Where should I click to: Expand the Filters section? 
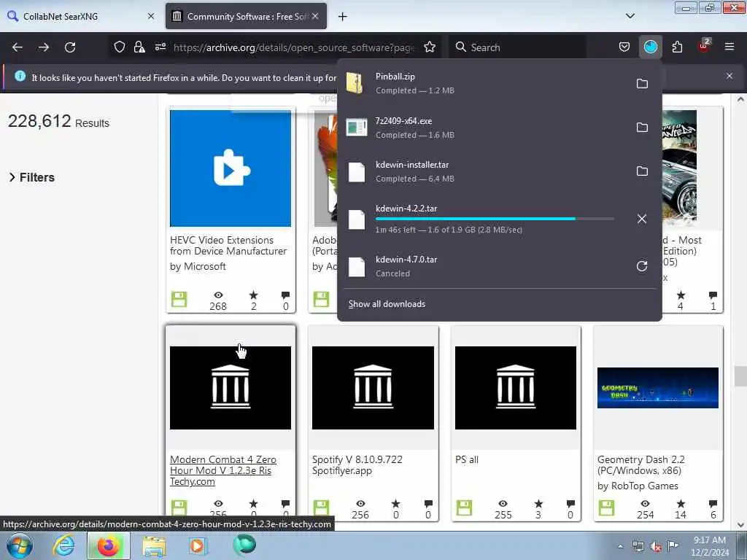[32, 177]
